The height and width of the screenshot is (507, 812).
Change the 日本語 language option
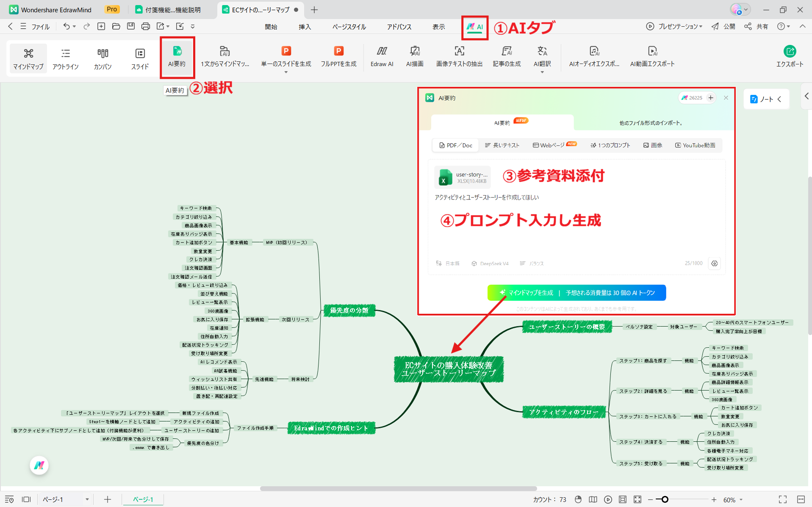click(448, 263)
